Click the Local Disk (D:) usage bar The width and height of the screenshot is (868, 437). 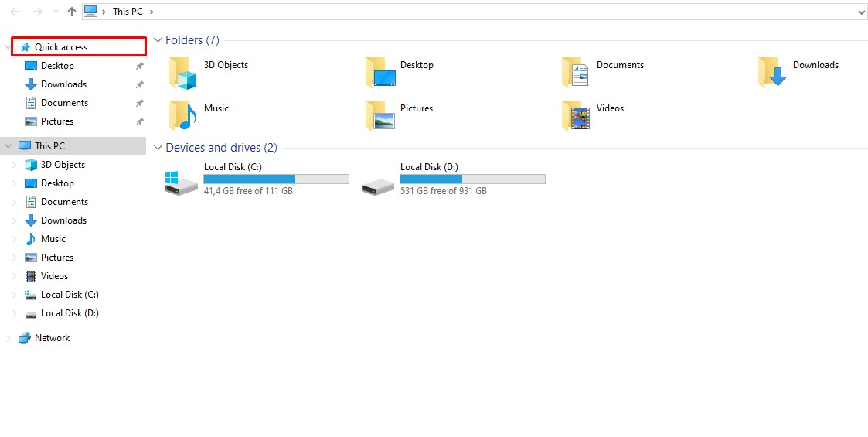pyautogui.click(x=472, y=179)
